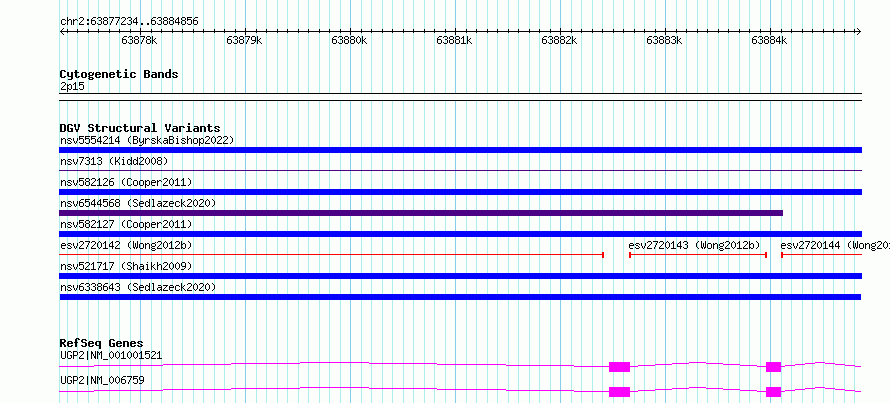Click the RefSeq Genes track title
Viewport: 890px width, 403px height.
point(101,343)
